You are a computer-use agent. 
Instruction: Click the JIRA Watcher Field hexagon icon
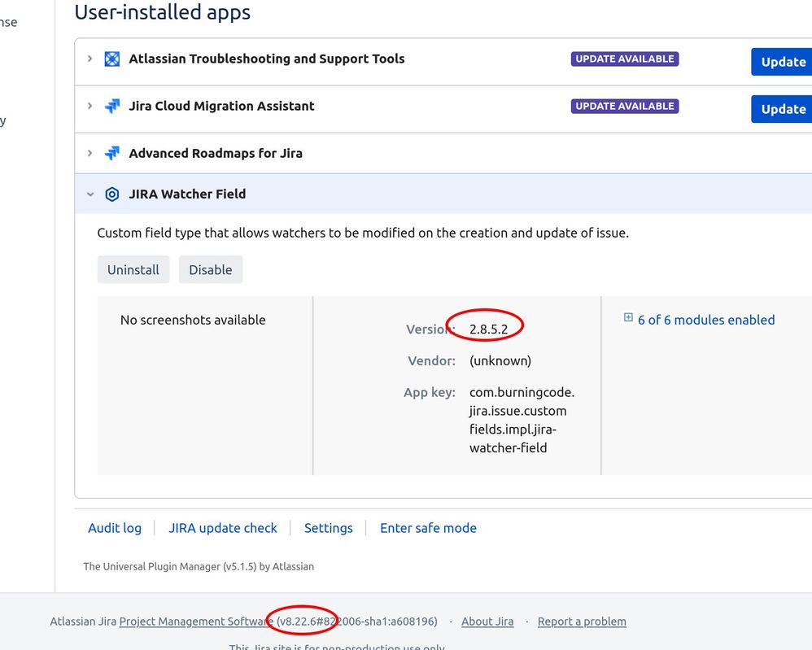[x=111, y=194]
